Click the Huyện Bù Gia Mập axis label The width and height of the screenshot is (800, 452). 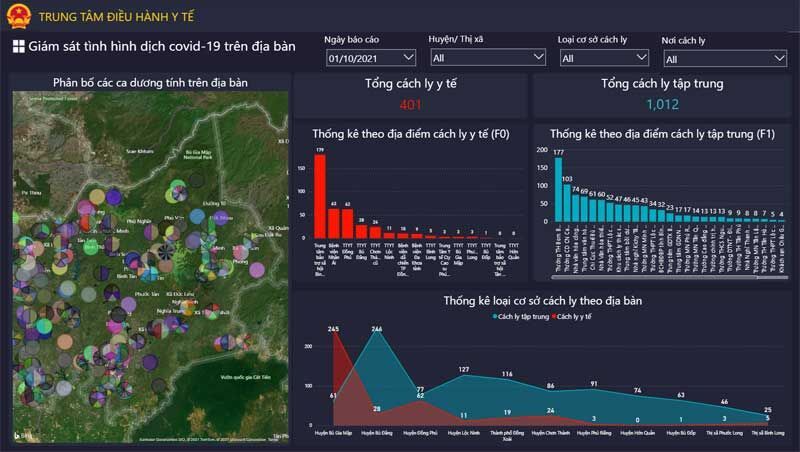tap(333, 433)
